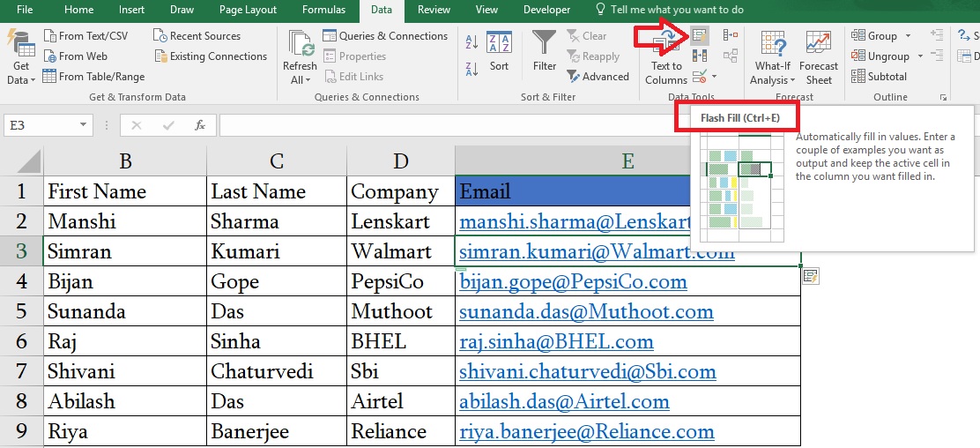
Task: Click the Data Validation icon
Action: pyautogui.click(x=700, y=77)
